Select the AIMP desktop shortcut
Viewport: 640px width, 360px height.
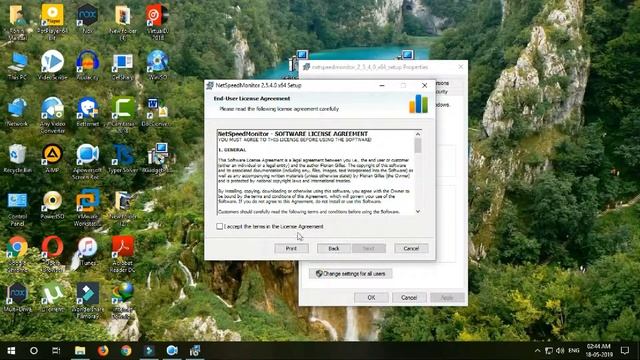52,158
